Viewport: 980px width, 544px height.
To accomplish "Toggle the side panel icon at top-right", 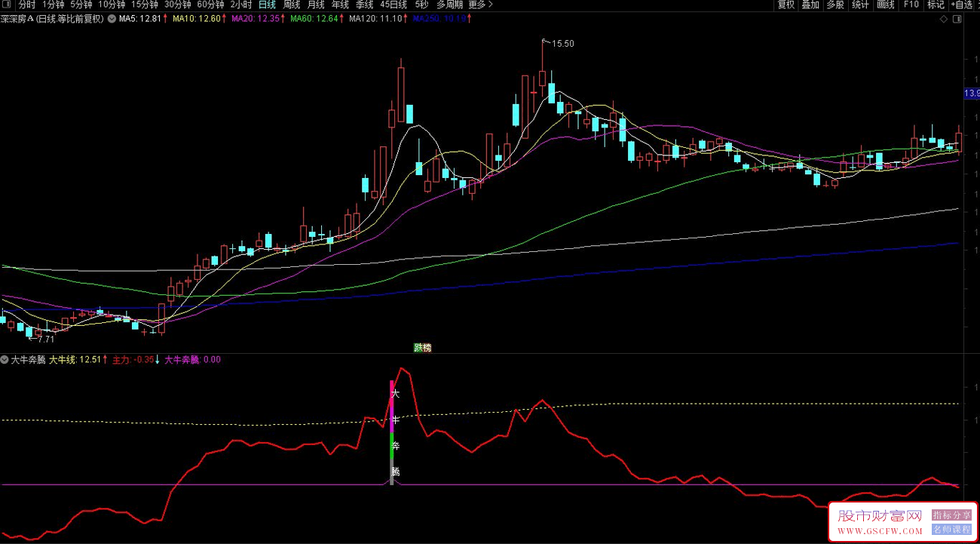I will pos(956,19).
